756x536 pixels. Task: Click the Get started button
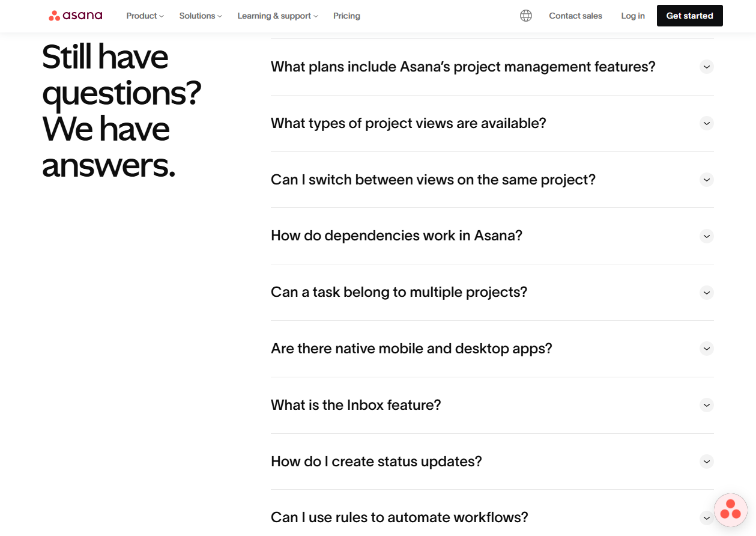coord(689,16)
